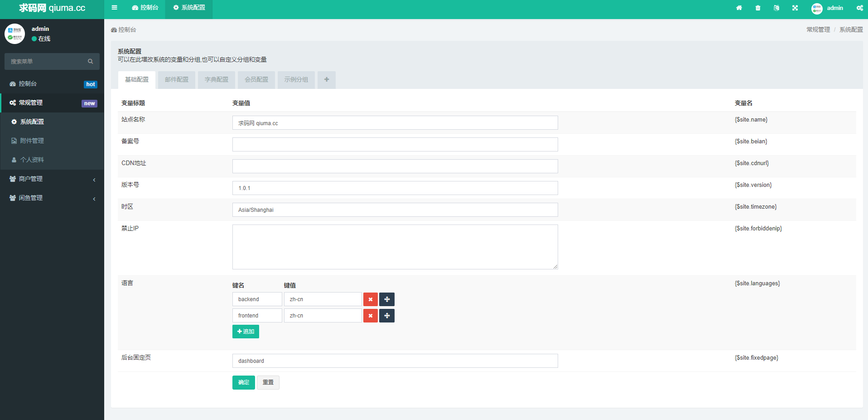Image resolution: width=868 pixels, height=420 pixels.
Task: Open the language switch icon
Action: click(x=776, y=8)
